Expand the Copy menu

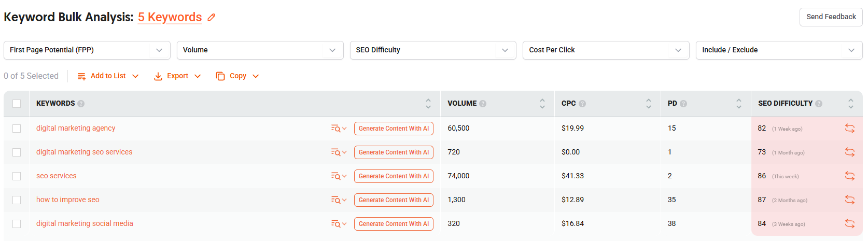click(x=237, y=76)
